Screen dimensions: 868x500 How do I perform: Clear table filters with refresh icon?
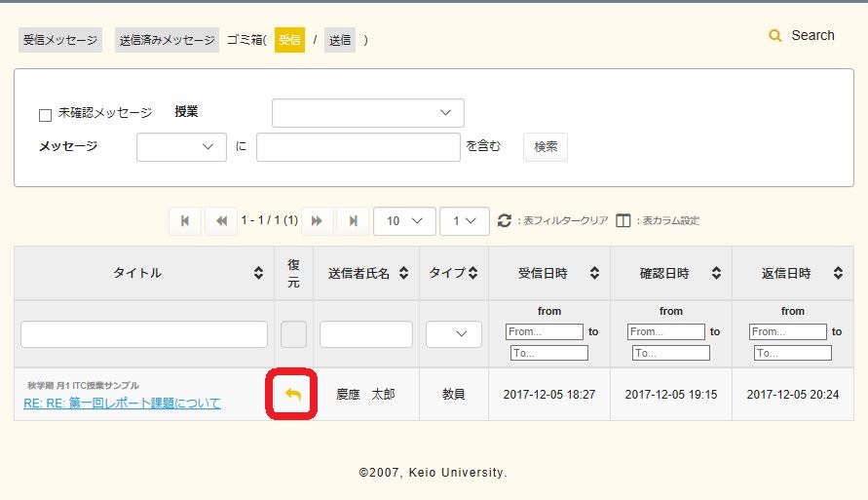coord(504,221)
